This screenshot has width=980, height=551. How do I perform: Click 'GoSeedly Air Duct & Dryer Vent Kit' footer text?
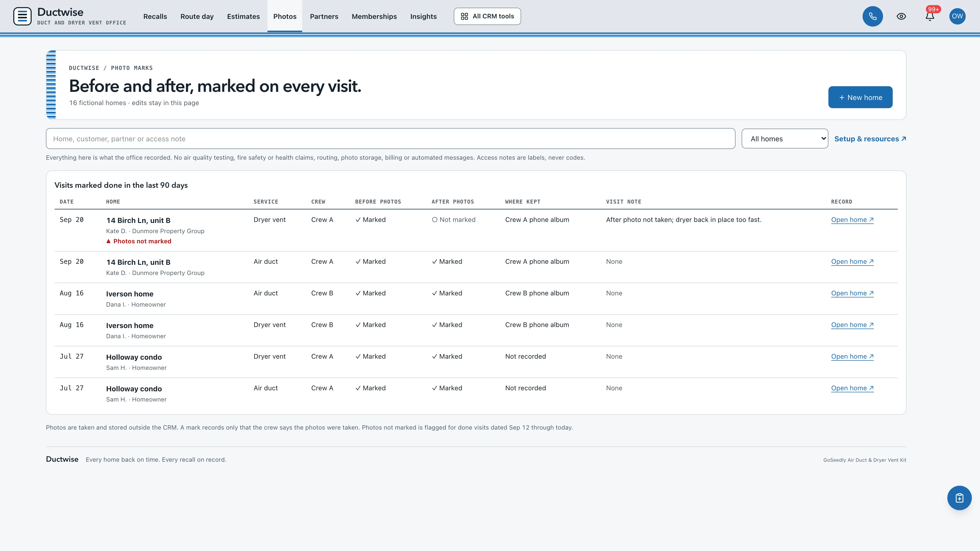point(864,460)
